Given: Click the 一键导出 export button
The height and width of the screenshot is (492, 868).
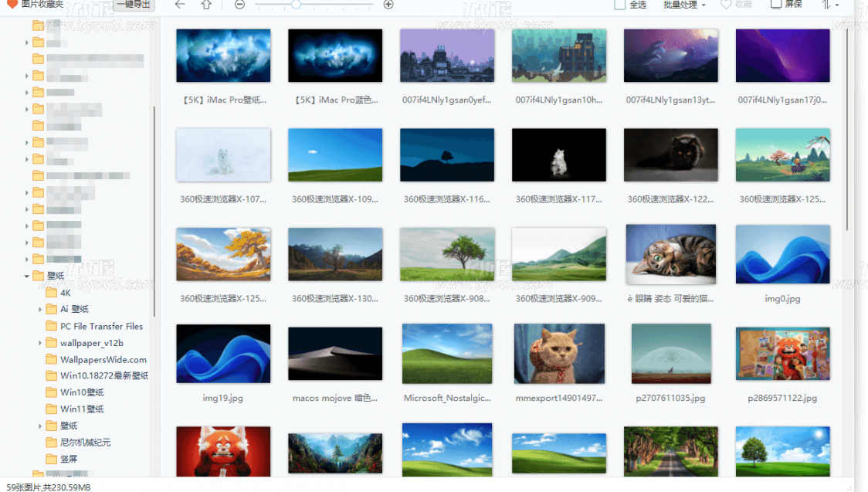Looking at the screenshot, I should coord(134,5).
